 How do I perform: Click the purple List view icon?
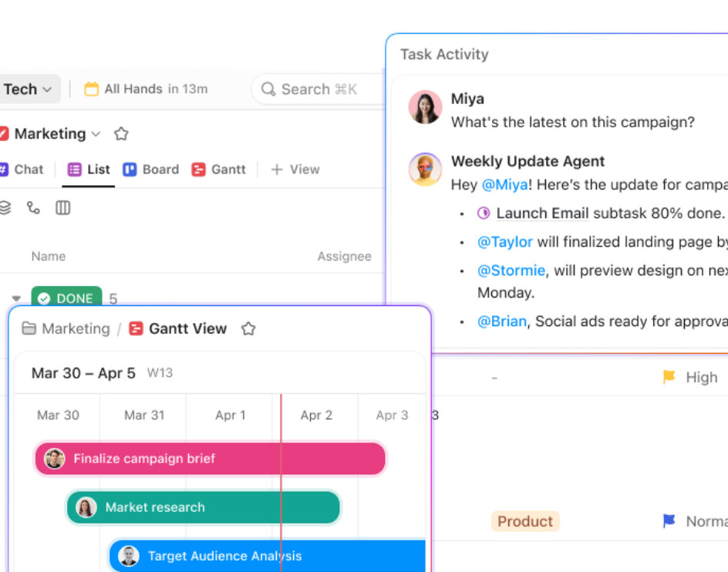[74, 170]
